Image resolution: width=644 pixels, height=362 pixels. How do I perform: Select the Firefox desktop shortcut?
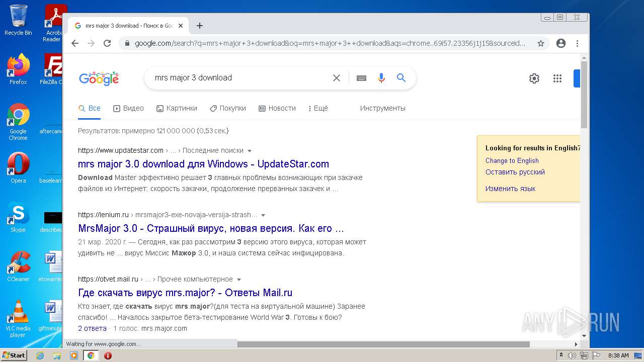[18, 69]
